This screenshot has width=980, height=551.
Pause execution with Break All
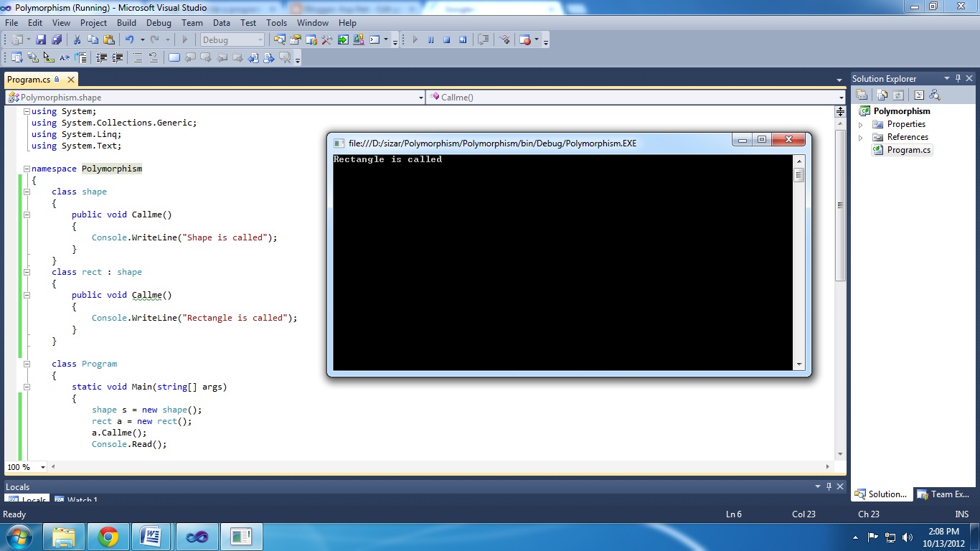point(430,39)
